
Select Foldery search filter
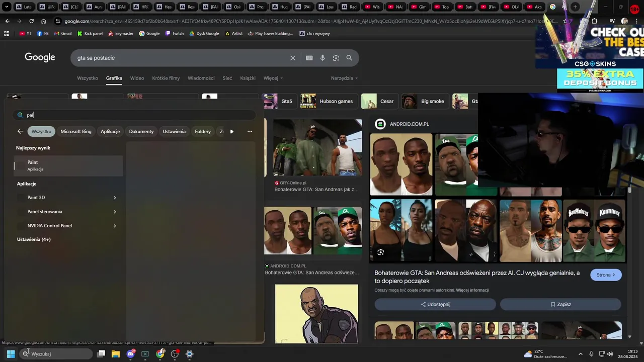pyautogui.click(x=203, y=131)
